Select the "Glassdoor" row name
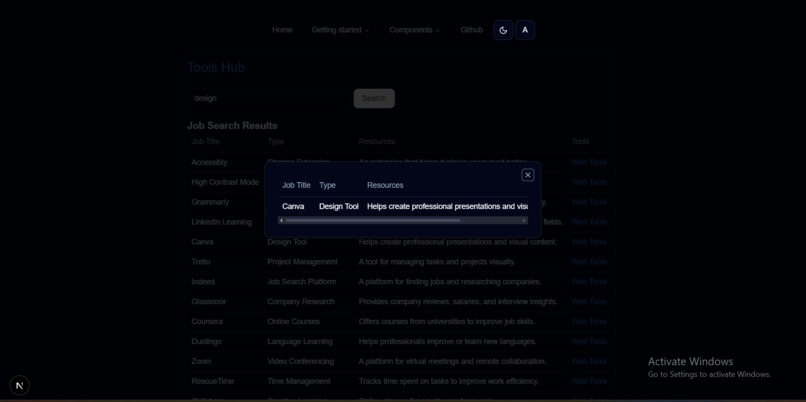 pyautogui.click(x=209, y=301)
